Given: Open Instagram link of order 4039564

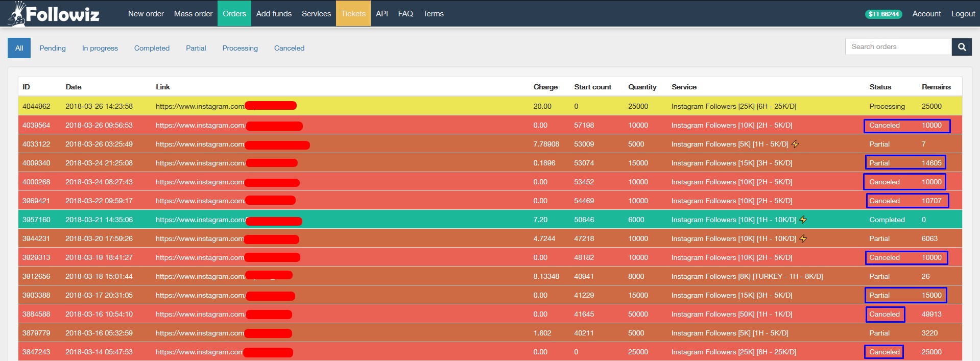Looking at the screenshot, I should point(229,125).
